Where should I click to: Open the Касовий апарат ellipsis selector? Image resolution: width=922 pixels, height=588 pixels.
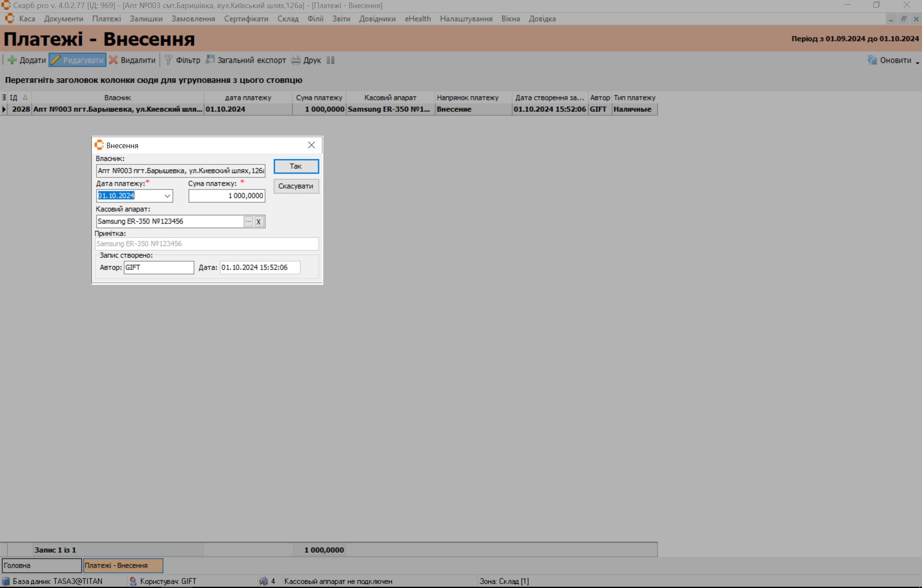(248, 222)
